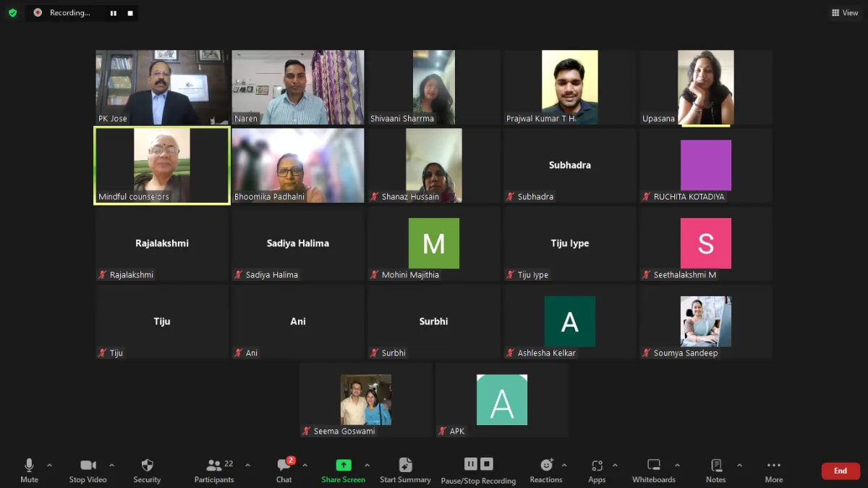Click the muted mic icon beside Shanaz Hussain
The height and width of the screenshot is (488, 868).
pos(374,196)
